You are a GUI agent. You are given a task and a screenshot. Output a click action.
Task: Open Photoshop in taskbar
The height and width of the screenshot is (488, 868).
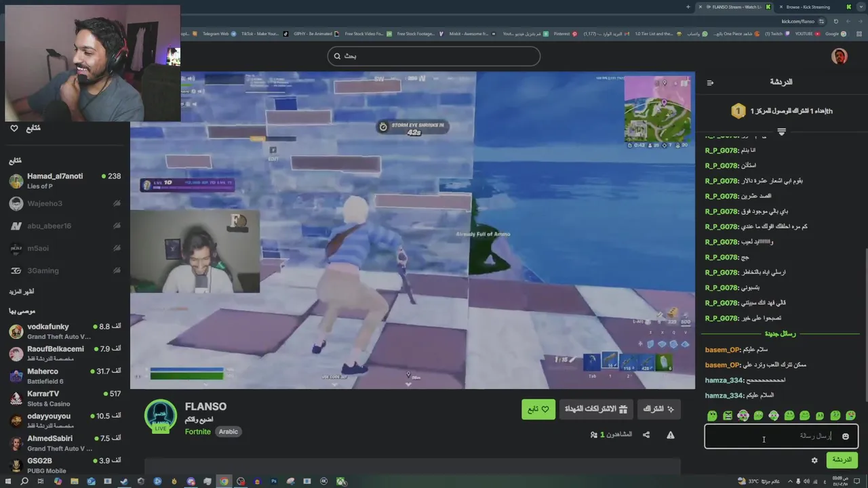(x=274, y=482)
